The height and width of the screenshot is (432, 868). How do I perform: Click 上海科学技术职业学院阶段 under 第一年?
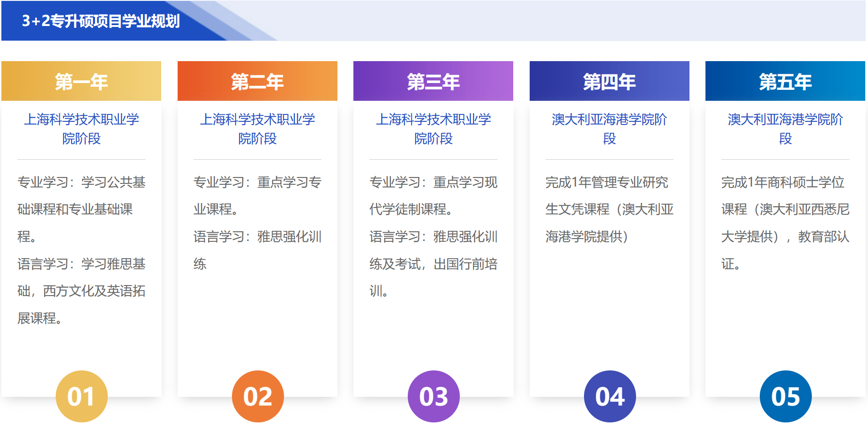click(x=81, y=129)
